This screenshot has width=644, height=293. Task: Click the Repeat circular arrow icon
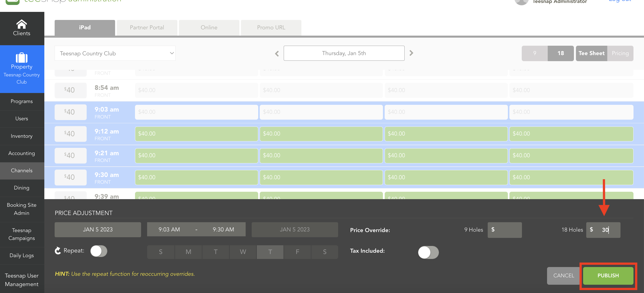(58, 250)
